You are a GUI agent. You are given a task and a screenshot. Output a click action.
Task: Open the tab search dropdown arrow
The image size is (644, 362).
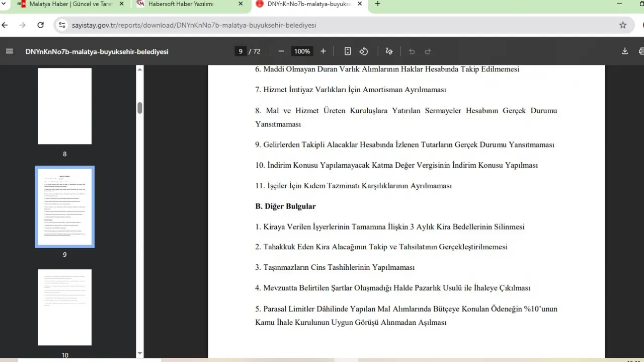[x=4, y=4]
